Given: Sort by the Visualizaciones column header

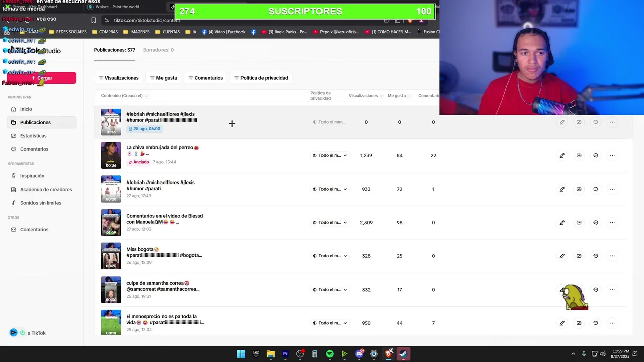Looking at the screenshot, I should point(365,96).
